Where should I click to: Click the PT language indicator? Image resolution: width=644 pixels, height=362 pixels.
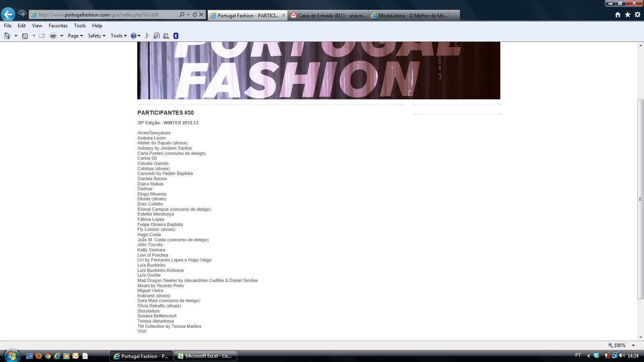(578, 355)
